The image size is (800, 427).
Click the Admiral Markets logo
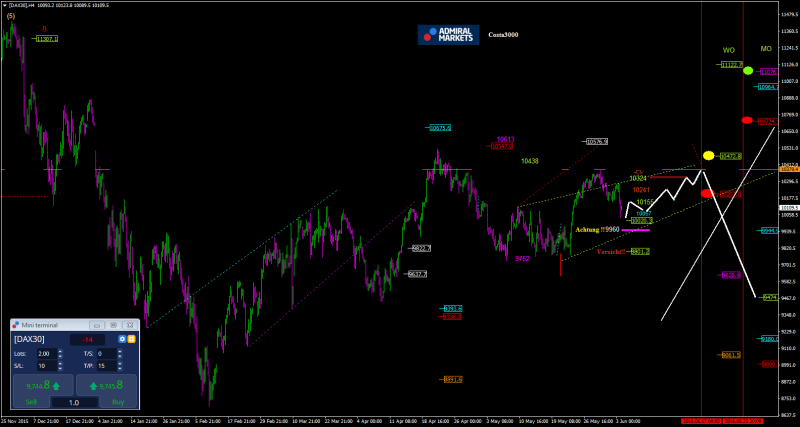click(448, 35)
